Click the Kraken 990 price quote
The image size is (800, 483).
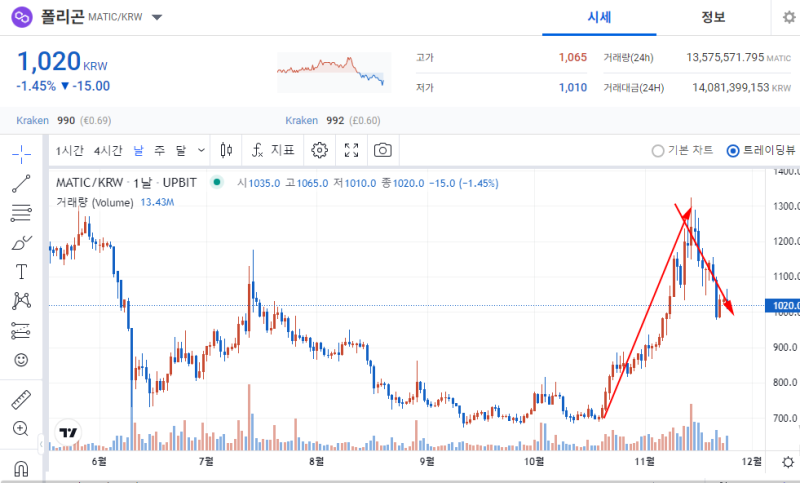[x=64, y=120]
